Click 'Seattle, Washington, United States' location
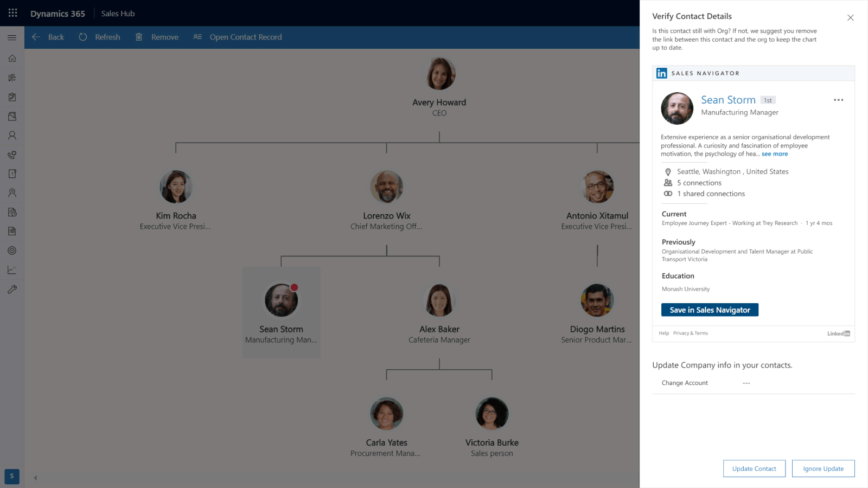 [732, 171]
